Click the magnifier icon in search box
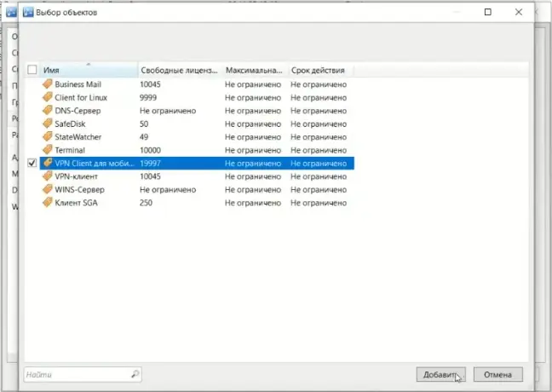The image size is (552, 392). click(135, 374)
